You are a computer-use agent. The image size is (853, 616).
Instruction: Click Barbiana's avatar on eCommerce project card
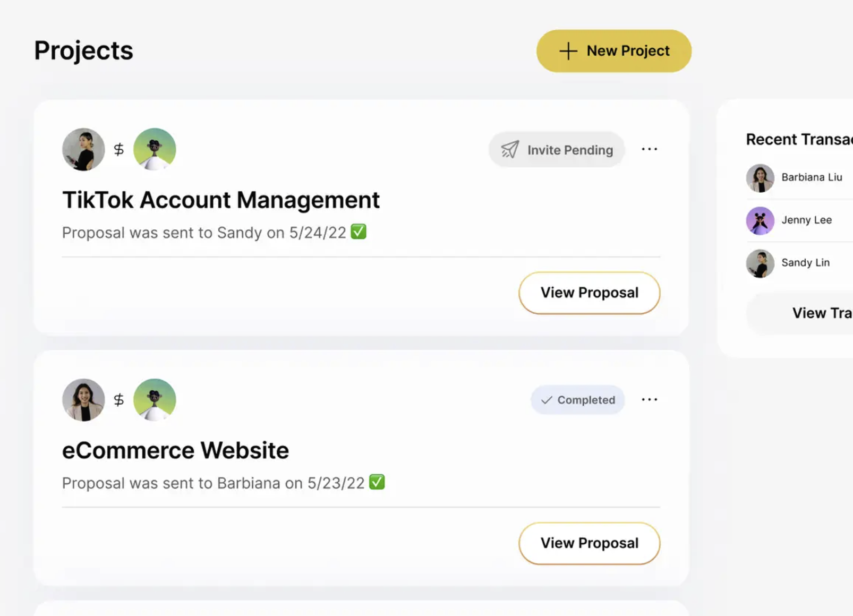[83, 400]
